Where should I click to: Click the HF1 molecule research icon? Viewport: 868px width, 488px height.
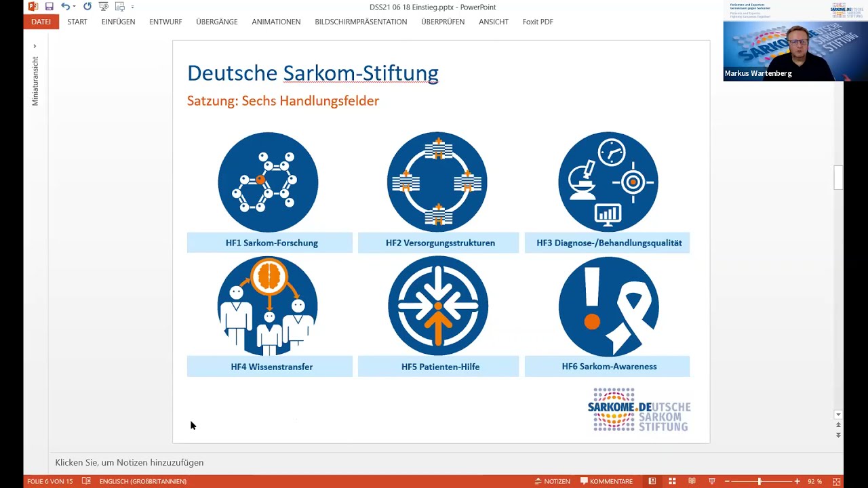click(x=268, y=182)
